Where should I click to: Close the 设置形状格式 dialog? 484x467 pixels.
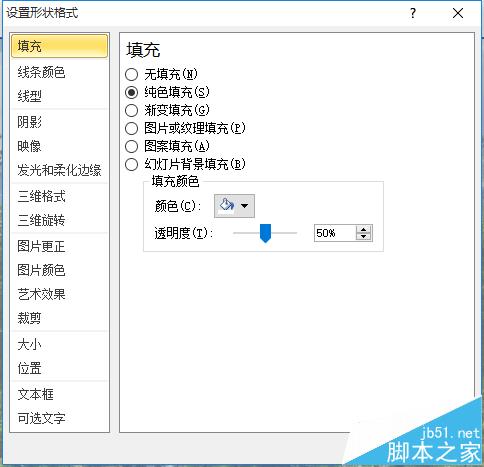point(458,13)
